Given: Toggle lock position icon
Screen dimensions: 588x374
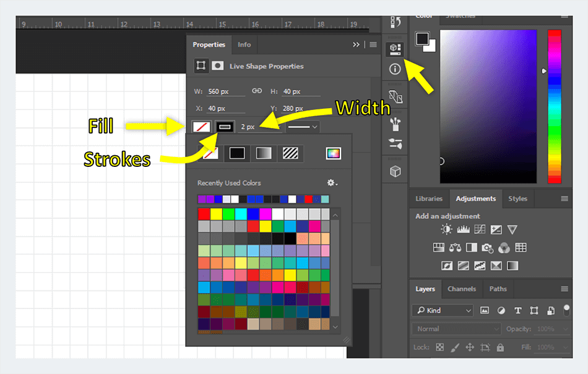Looking at the screenshot, I should click(470, 347).
